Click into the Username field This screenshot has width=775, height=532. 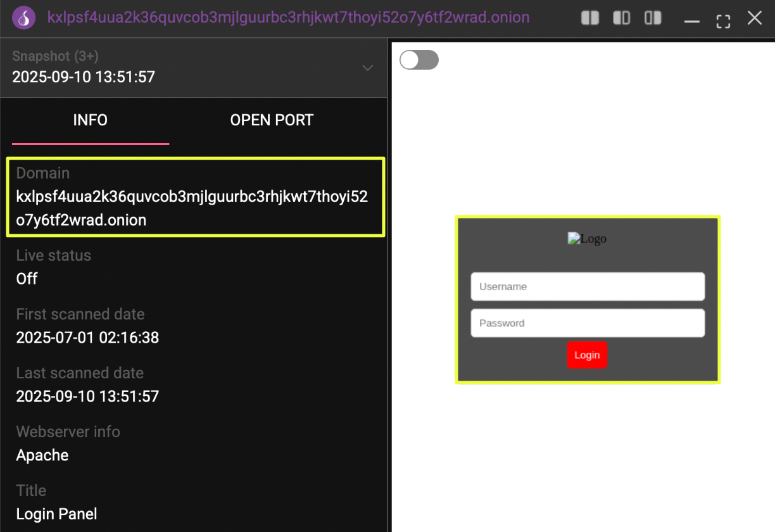click(588, 287)
